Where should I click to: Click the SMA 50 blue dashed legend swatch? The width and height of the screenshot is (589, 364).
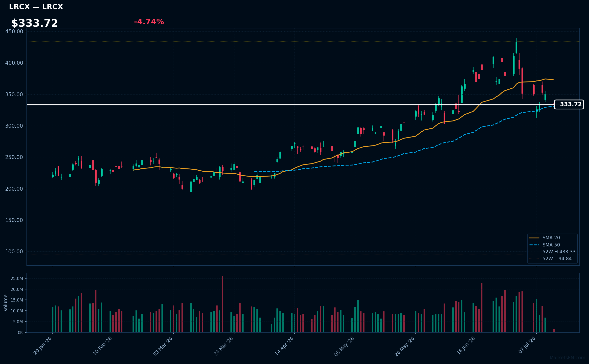click(534, 245)
